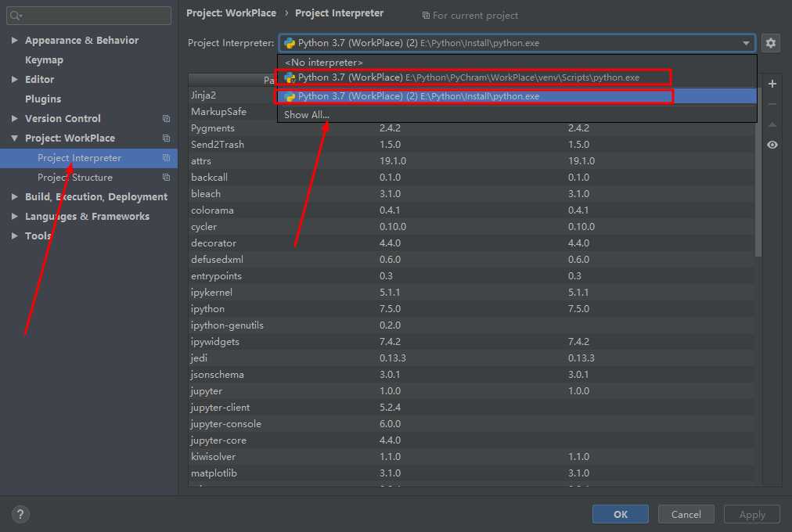Select the jupyter package row
Screen dimensions: 792x532
472,391
